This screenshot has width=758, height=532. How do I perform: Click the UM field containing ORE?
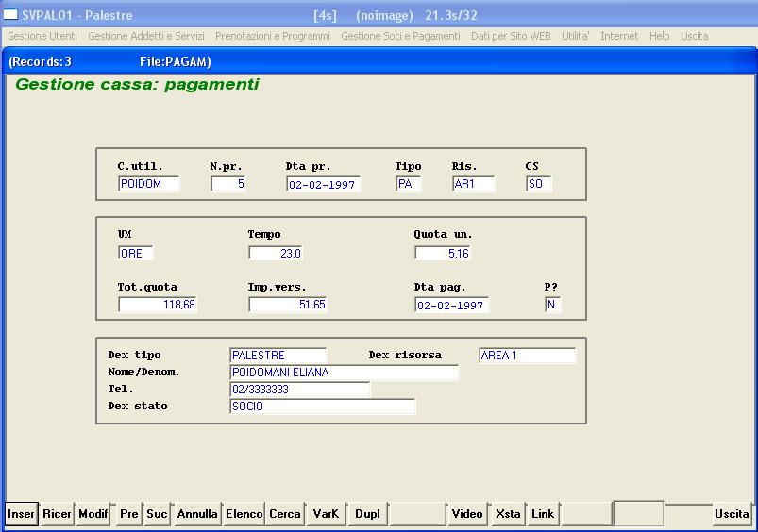coord(135,253)
